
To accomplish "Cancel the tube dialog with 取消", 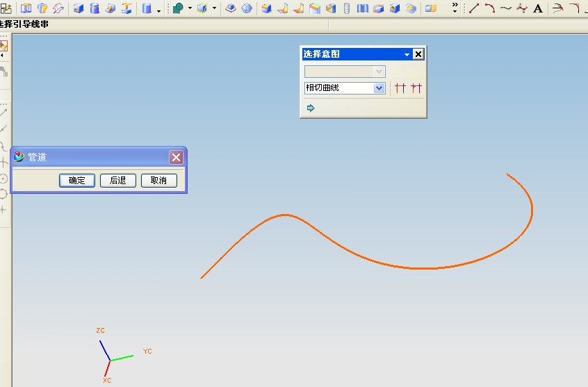I will coord(158,181).
